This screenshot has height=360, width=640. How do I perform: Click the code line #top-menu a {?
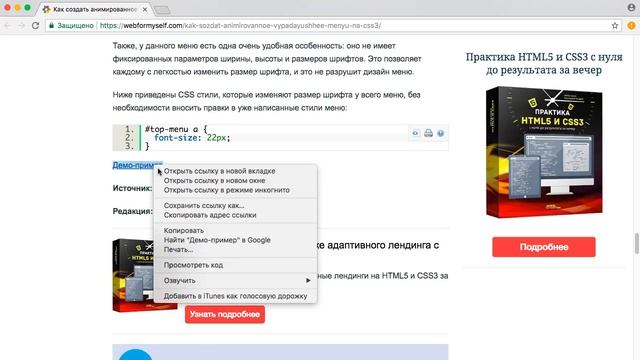[176, 129]
